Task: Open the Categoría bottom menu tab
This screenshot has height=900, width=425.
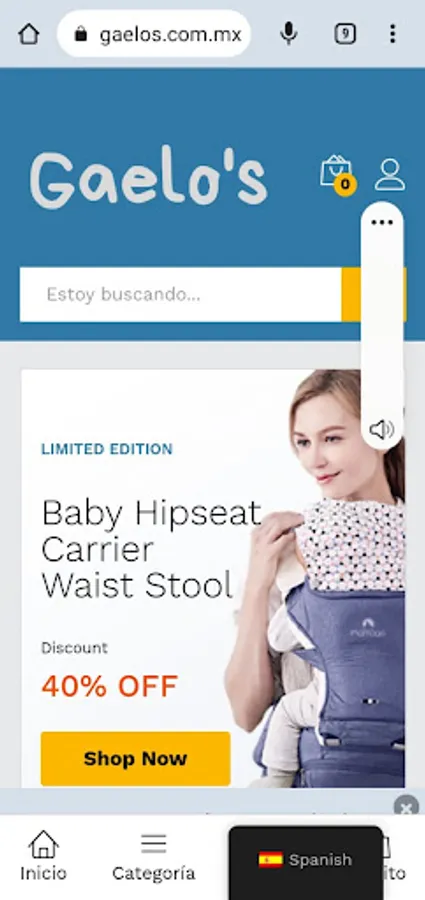Action: (x=153, y=856)
